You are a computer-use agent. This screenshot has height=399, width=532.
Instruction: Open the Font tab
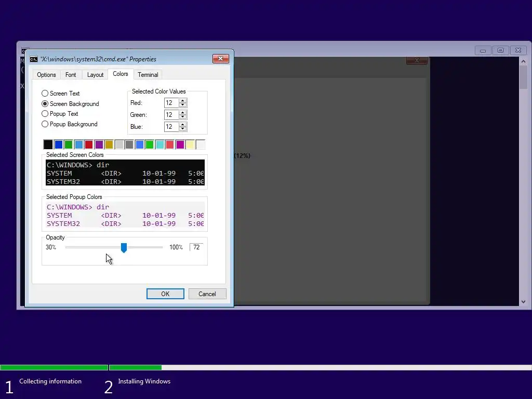click(x=71, y=75)
